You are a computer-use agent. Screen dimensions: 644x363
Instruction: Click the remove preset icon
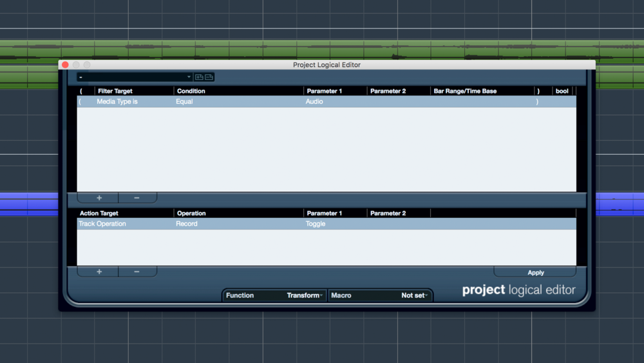pos(209,77)
